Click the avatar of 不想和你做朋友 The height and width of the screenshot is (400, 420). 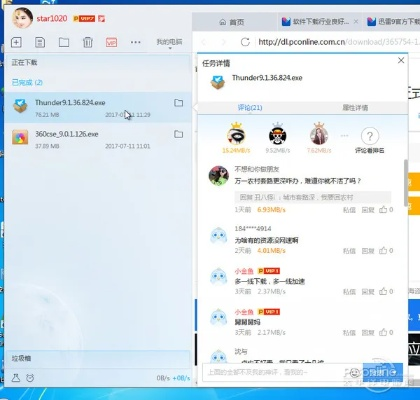(219, 176)
